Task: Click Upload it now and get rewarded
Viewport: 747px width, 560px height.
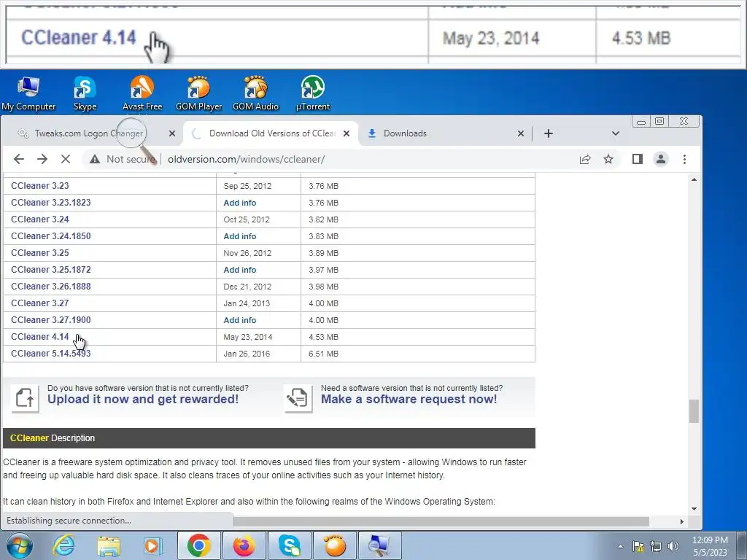Action: coord(143,399)
